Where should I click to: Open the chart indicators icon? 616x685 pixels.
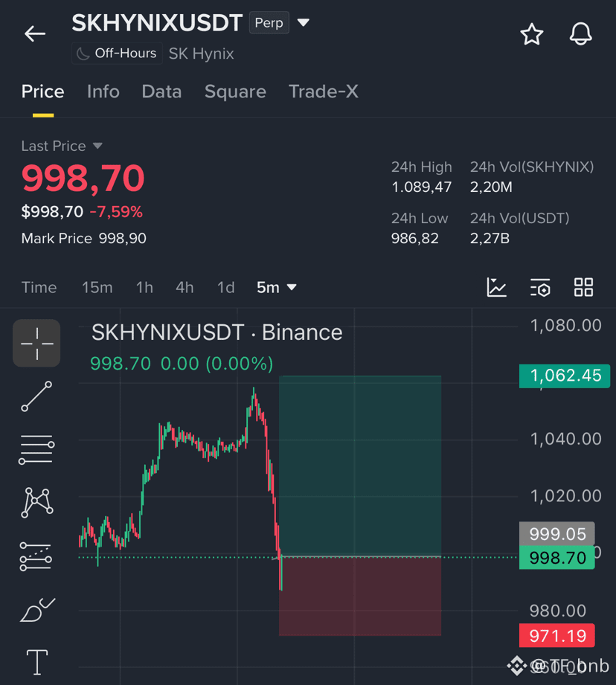(496, 287)
